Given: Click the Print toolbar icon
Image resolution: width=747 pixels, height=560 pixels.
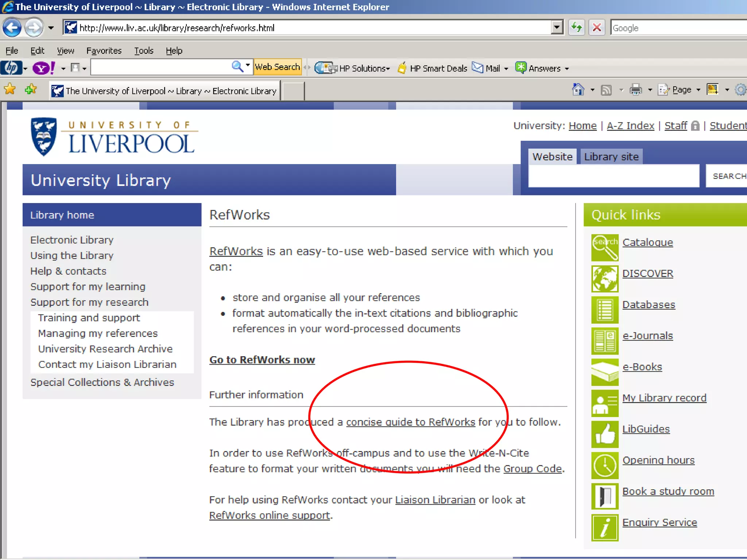Looking at the screenshot, I should coord(635,90).
